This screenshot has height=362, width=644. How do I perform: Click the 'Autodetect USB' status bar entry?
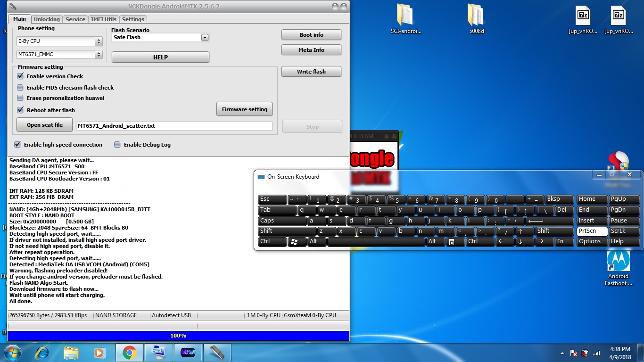click(171, 315)
